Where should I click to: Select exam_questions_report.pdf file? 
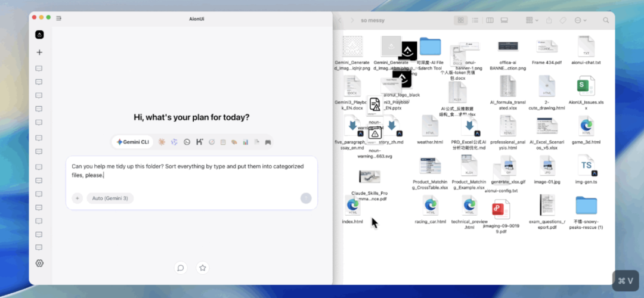point(547,205)
